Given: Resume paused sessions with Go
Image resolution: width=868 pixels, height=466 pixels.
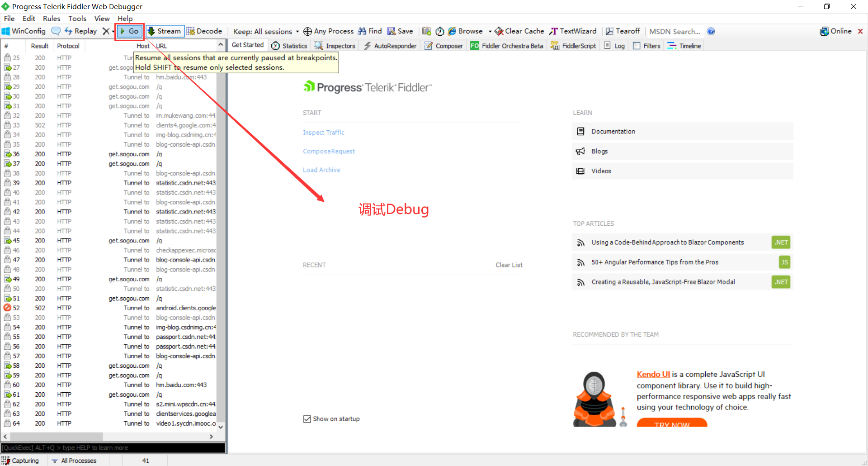Looking at the screenshot, I should click(130, 31).
